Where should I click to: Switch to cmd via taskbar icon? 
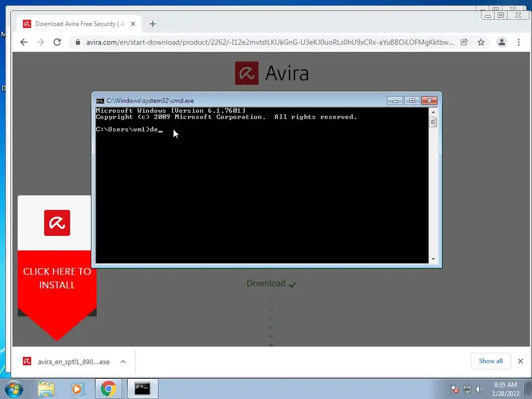click(x=142, y=389)
